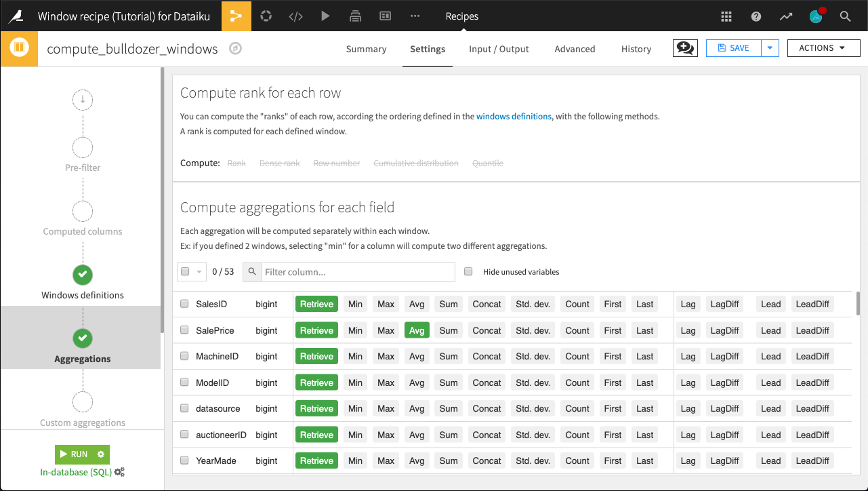Open the Actions dropdown
Screen dimensions: 868x491
824,48
